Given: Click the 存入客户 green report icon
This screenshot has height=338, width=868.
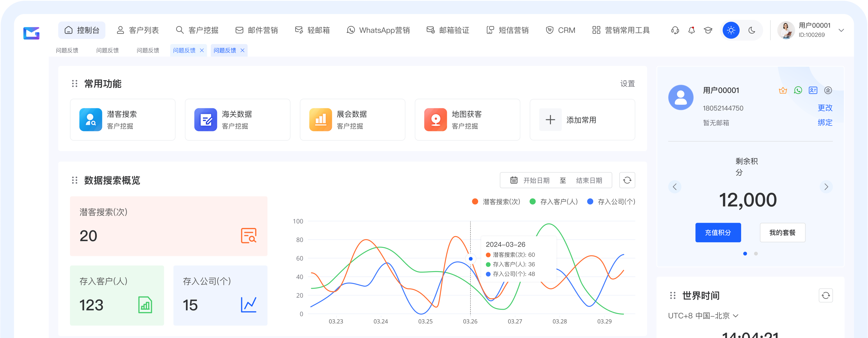Looking at the screenshot, I should click(x=145, y=305).
